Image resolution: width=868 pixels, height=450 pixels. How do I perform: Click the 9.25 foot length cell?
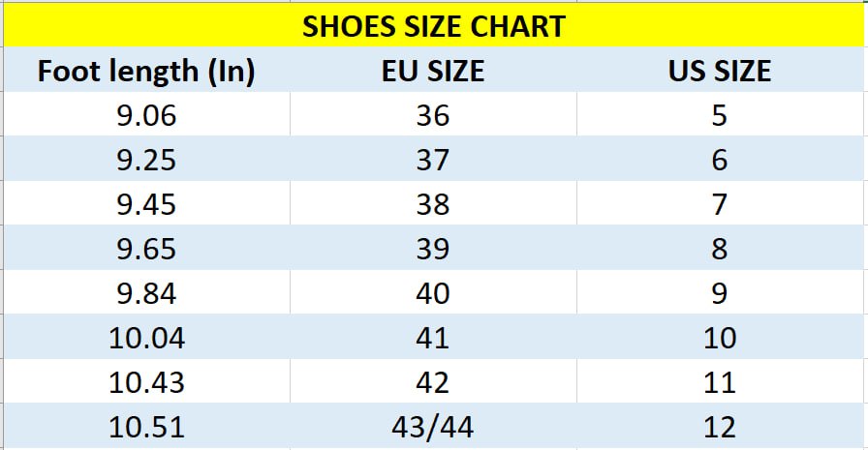pos(146,160)
